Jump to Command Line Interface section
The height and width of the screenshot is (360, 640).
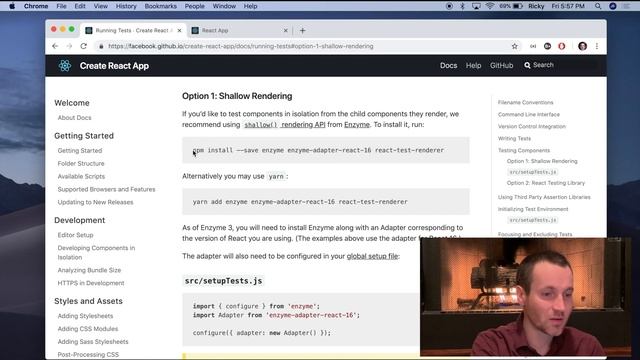pyautogui.click(x=529, y=114)
